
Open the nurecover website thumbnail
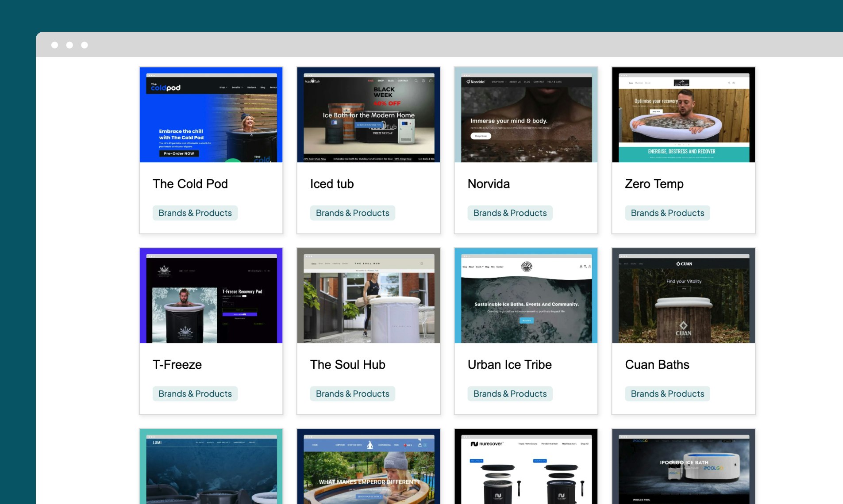[526, 466]
